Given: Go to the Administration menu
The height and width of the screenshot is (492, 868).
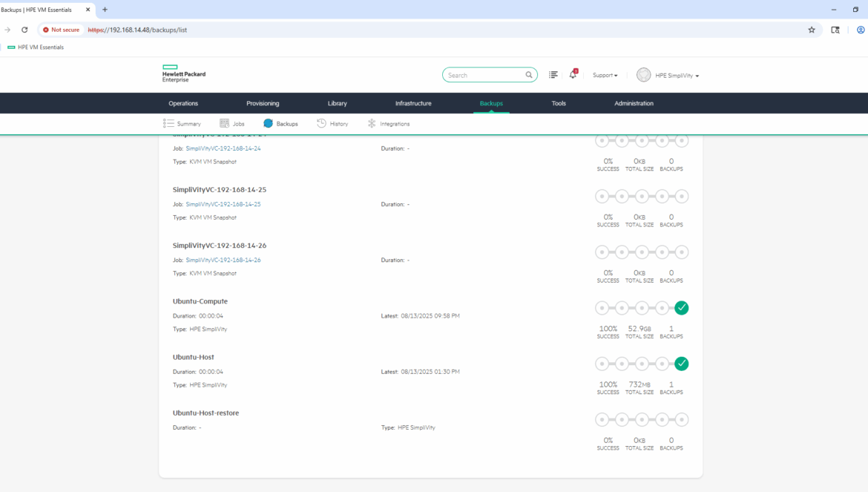Looking at the screenshot, I should (x=634, y=103).
